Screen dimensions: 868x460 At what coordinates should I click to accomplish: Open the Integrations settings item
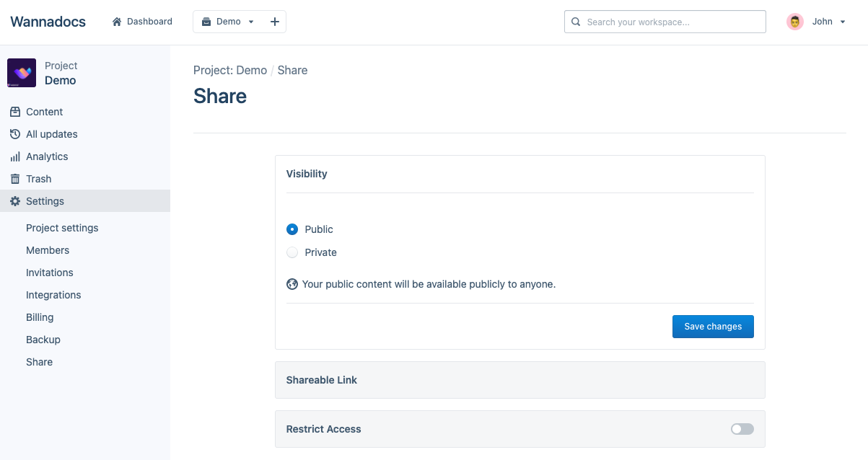[x=53, y=295]
